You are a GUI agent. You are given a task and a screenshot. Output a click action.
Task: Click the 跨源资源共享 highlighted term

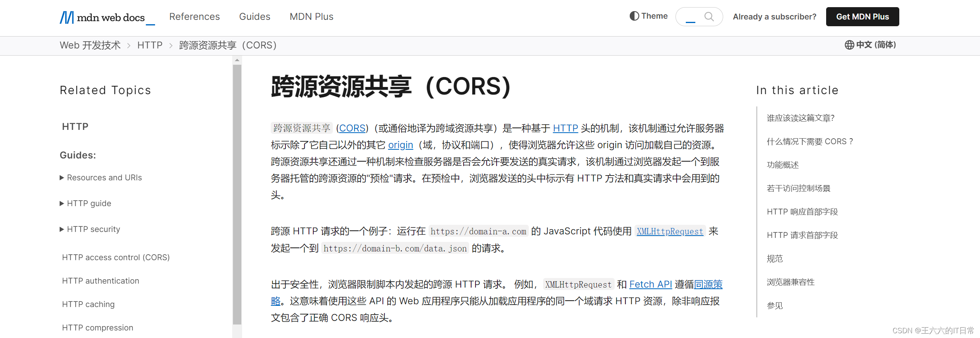click(x=302, y=128)
